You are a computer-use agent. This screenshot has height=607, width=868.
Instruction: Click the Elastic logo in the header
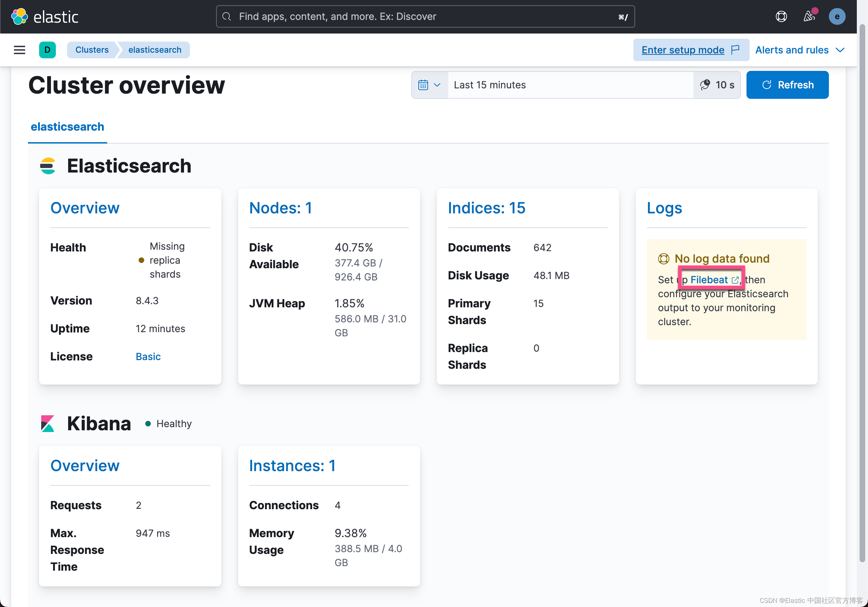(45, 16)
